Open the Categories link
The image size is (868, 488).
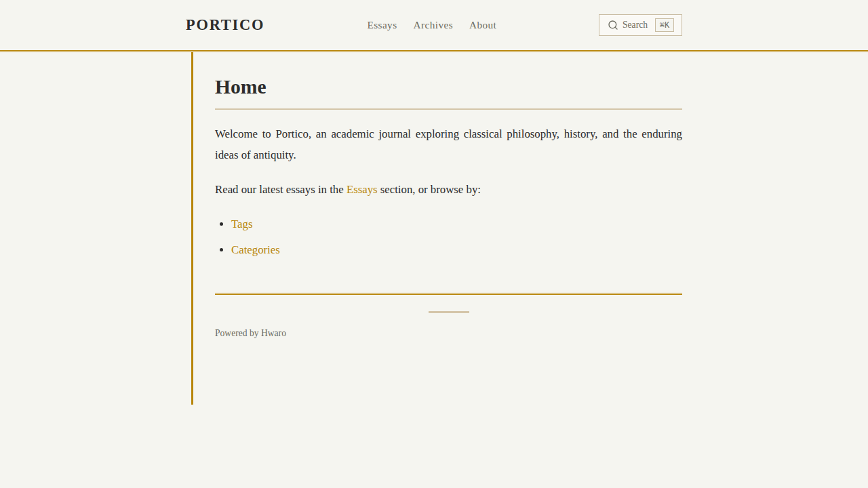click(255, 250)
